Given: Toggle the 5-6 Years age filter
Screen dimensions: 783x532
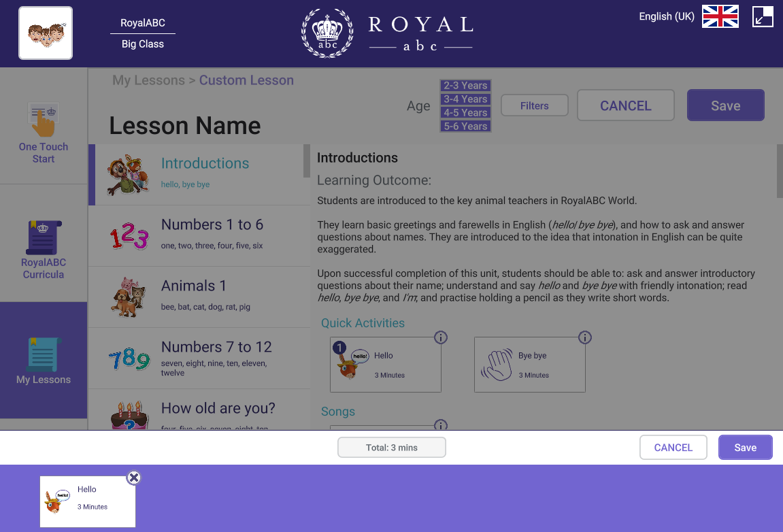Looking at the screenshot, I should coord(465,126).
